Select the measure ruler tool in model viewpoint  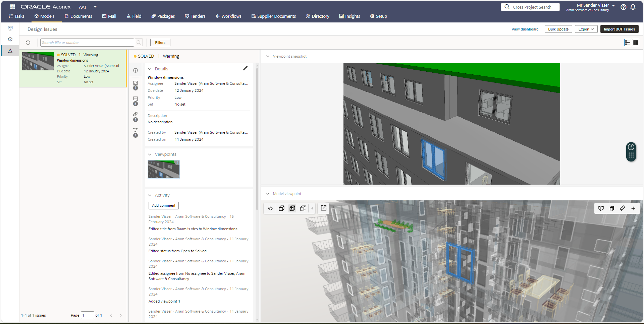623,208
